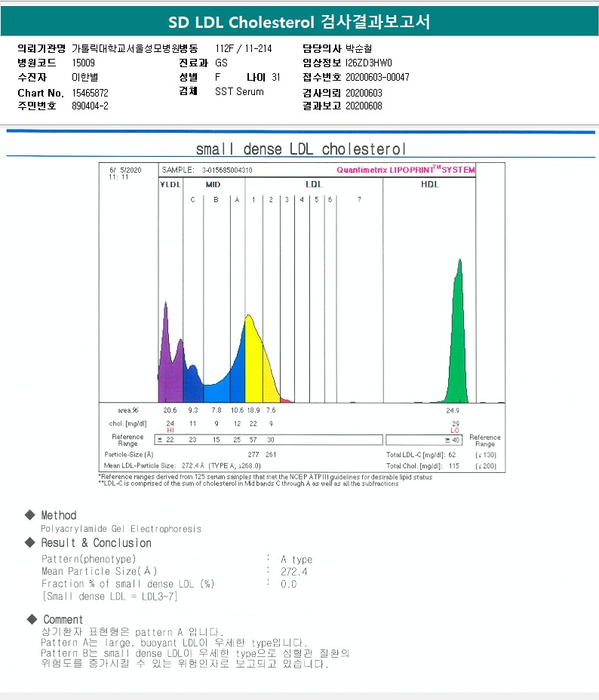Click the report title 'SD LDL Cholesterol 검사결과보고서'

tap(299, 21)
